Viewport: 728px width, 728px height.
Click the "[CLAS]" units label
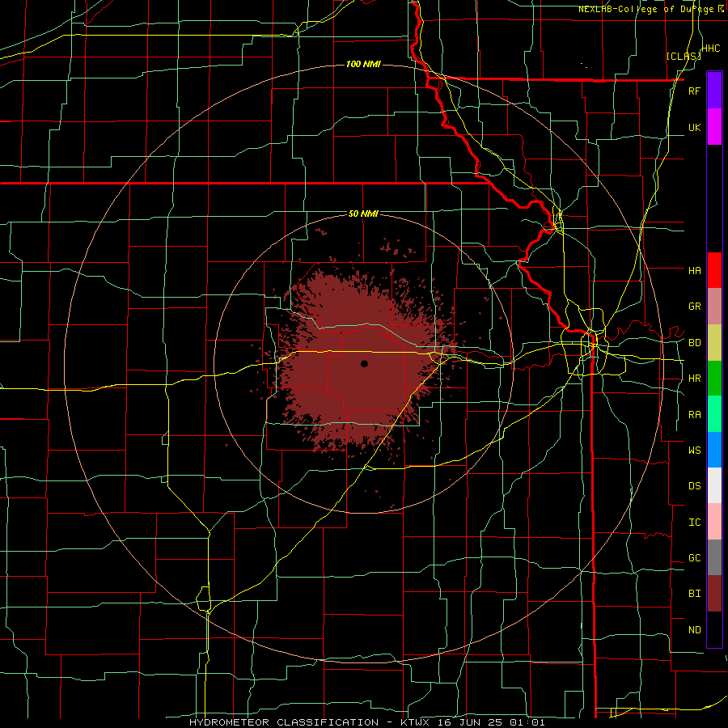[684, 56]
